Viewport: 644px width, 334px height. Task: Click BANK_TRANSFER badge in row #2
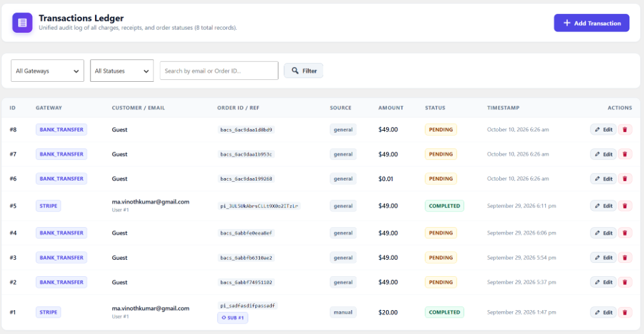61,282
